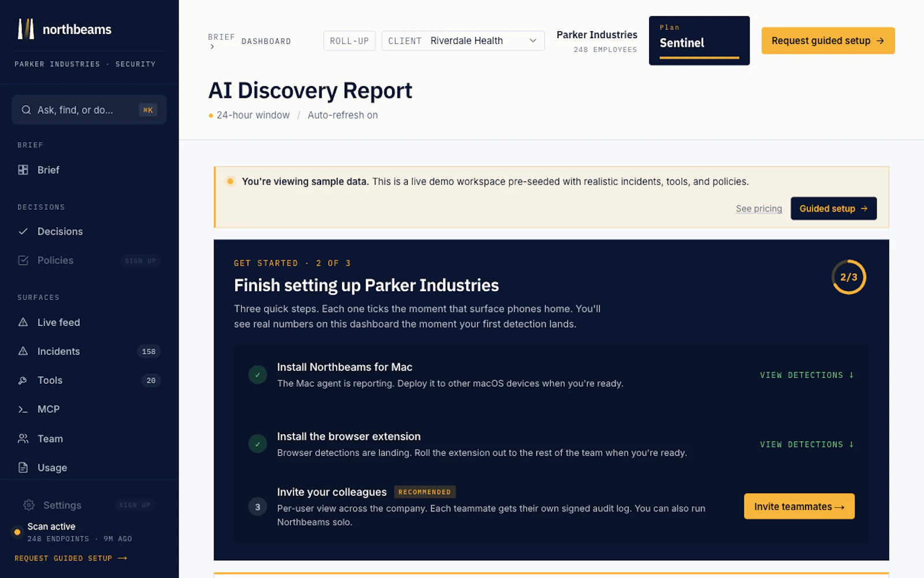
Task: Click View Detections for Mac install
Action: (807, 375)
